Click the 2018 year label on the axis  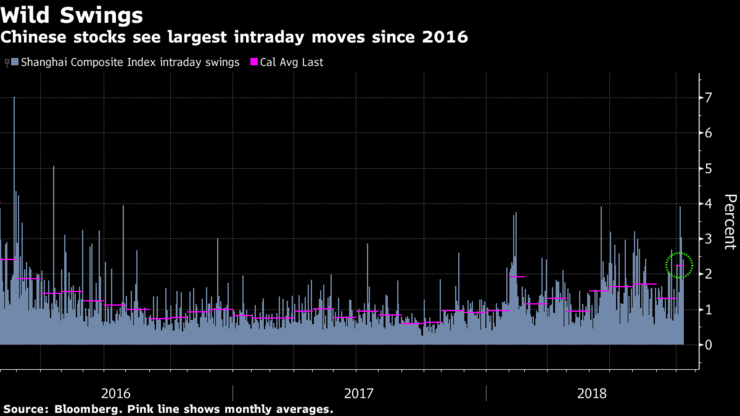tap(592, 393)
